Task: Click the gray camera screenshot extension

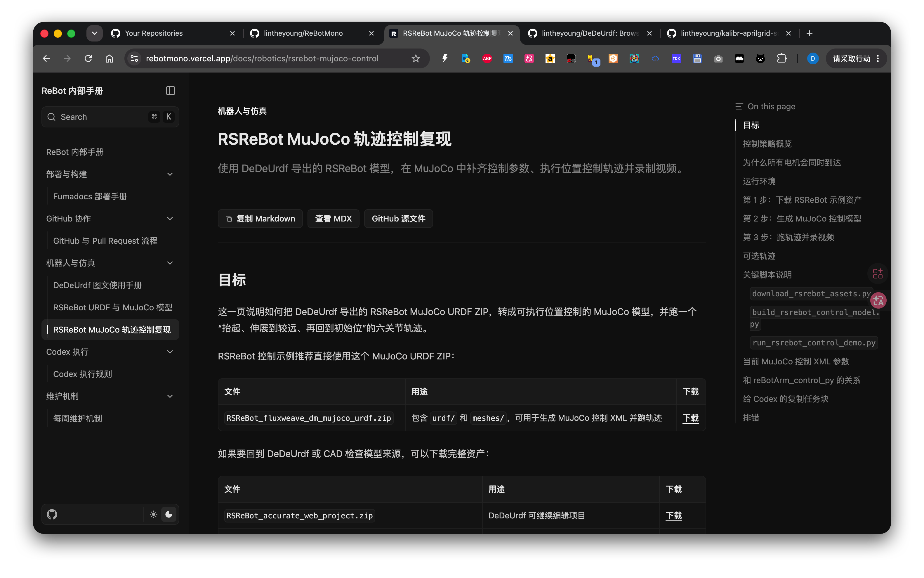Action: click(x=718, y=58)
